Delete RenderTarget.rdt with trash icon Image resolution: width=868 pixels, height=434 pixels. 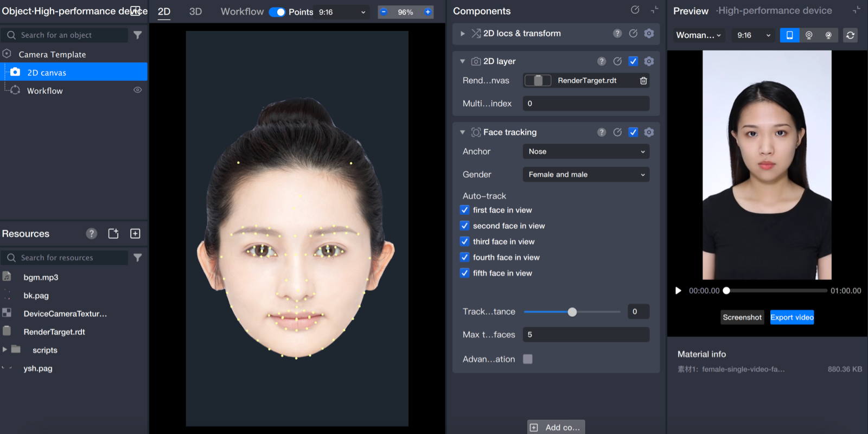tap(643, 81)
